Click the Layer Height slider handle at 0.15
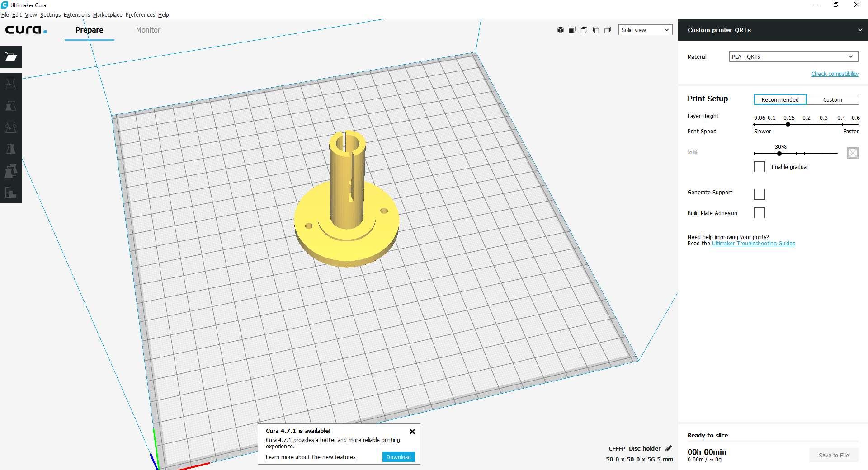Viewport: 868px width, 470px height. [x=788, y=124]
